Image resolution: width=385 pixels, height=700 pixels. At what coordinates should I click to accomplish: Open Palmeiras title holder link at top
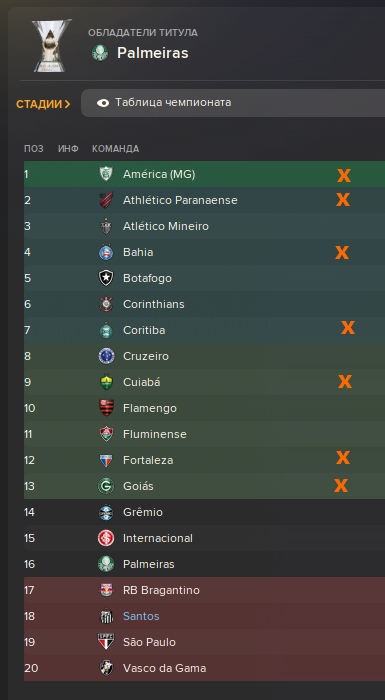tap(153, 53)
